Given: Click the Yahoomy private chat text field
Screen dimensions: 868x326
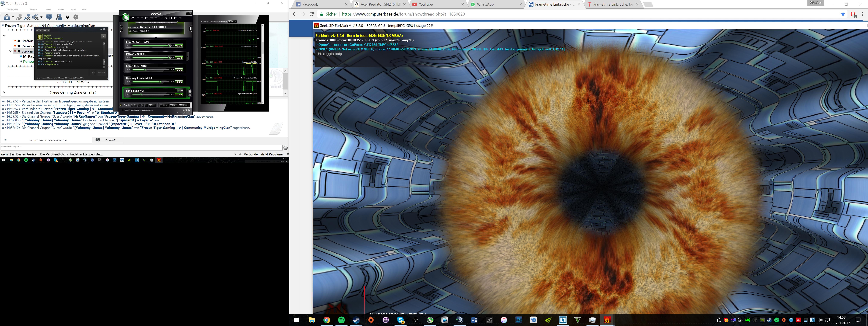Looking at the screenshot, I should click(x=63, y=73).
